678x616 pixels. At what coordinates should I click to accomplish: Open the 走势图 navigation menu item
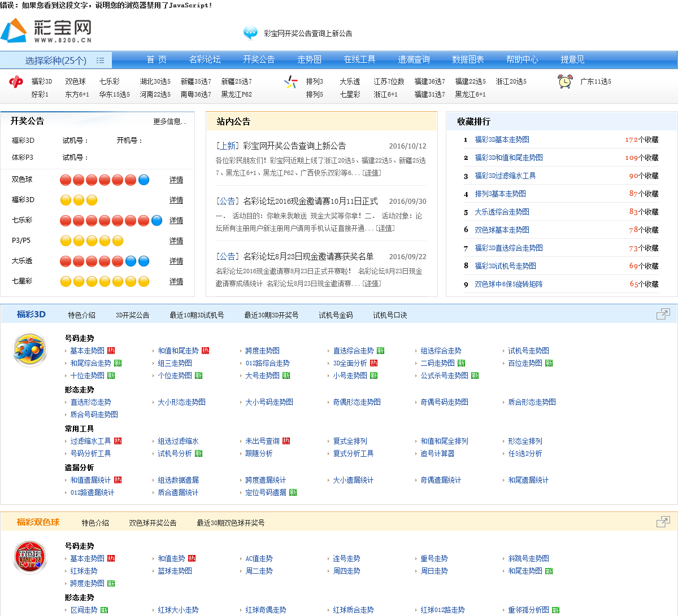pos(309,59)
